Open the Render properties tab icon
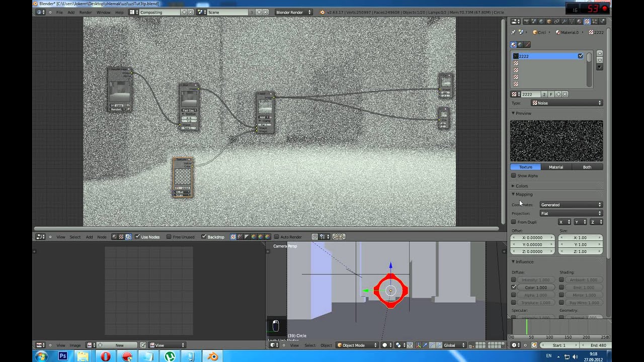Screen dimensions: 644x362 (x=526, y=22)
